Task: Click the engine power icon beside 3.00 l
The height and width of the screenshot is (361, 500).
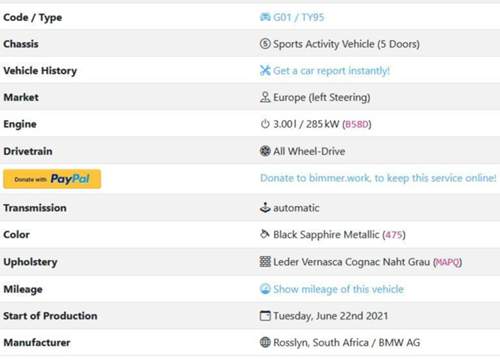Action: coord(265,124)
